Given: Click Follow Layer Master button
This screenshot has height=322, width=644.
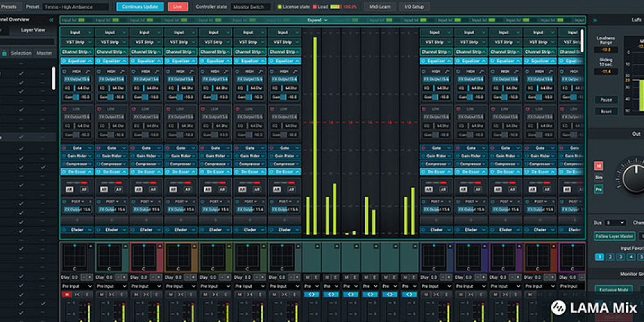Looking at the screenshot, I should click(615, 236).
